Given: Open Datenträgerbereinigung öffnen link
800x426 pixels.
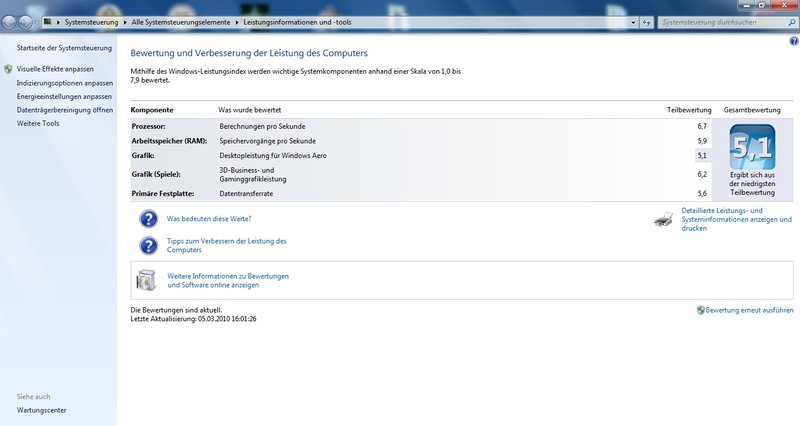Looking at the screenshot, I should coord(65,110).
